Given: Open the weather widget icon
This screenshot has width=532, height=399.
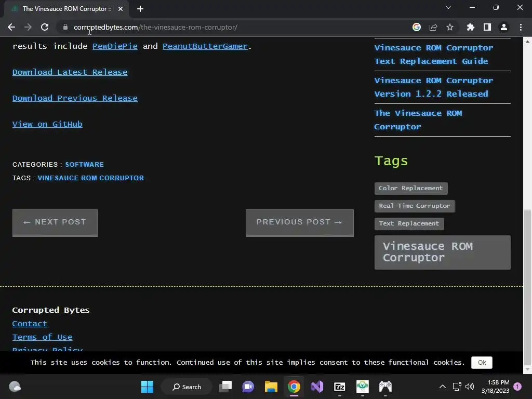Looking at the screenshot, I should [x=15, y=387].
